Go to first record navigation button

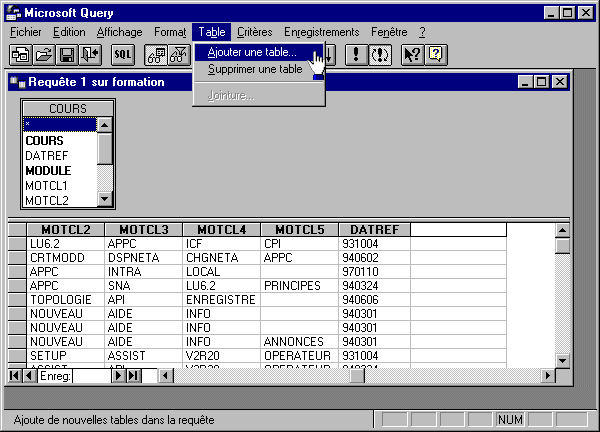15,376
